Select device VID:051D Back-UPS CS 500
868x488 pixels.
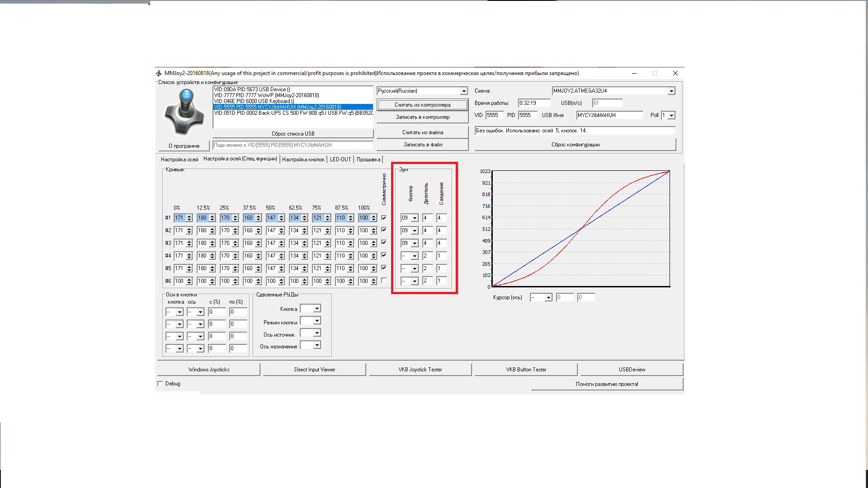tap(293, 113)
